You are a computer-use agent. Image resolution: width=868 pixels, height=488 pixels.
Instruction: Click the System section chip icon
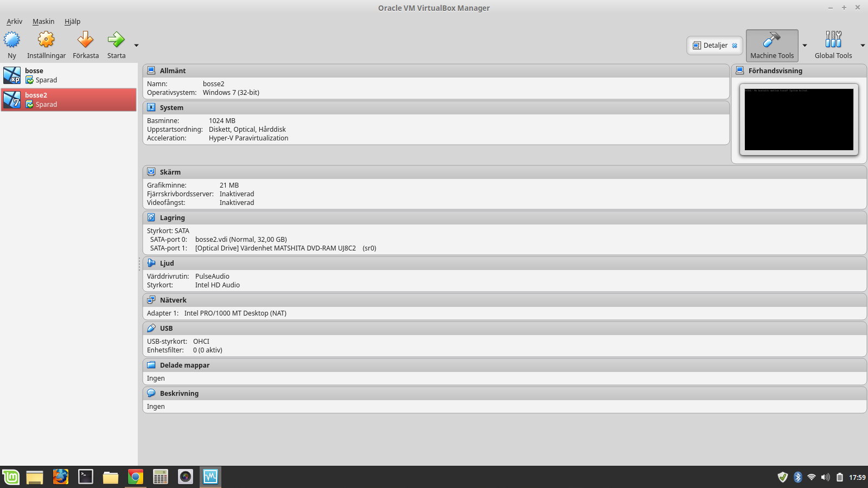pyautogui.click(x=151, y=107)
